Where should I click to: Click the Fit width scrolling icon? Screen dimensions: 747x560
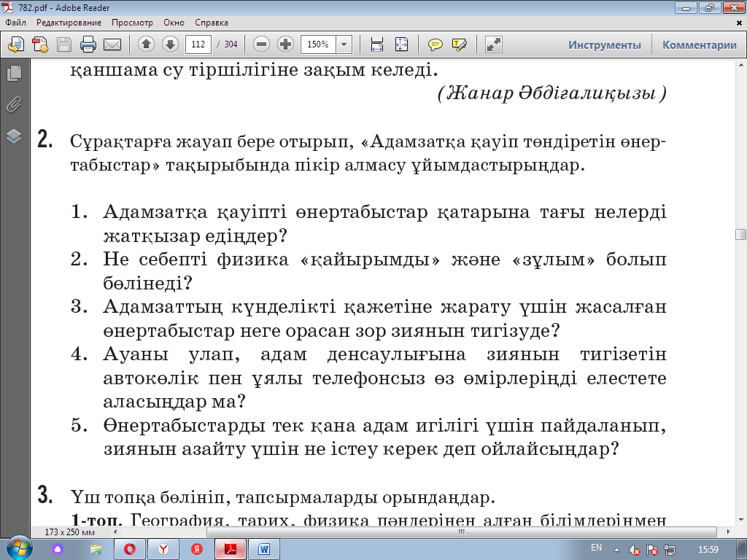[377, 44]
